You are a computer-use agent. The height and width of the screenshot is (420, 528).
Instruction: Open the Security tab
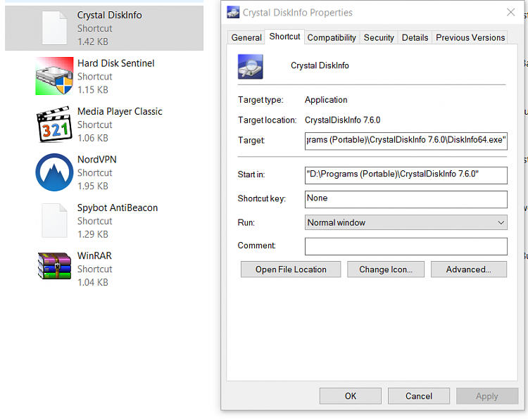tap(379, 38)
